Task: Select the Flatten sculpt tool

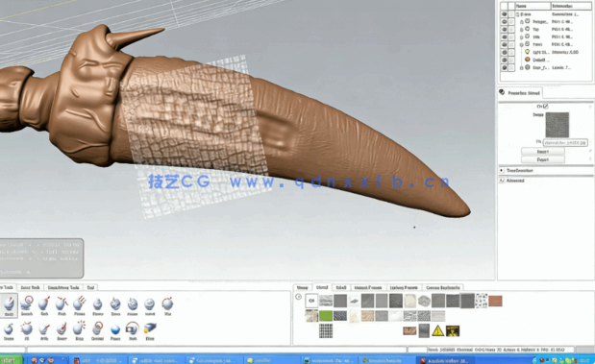Action: click(80, 305)
